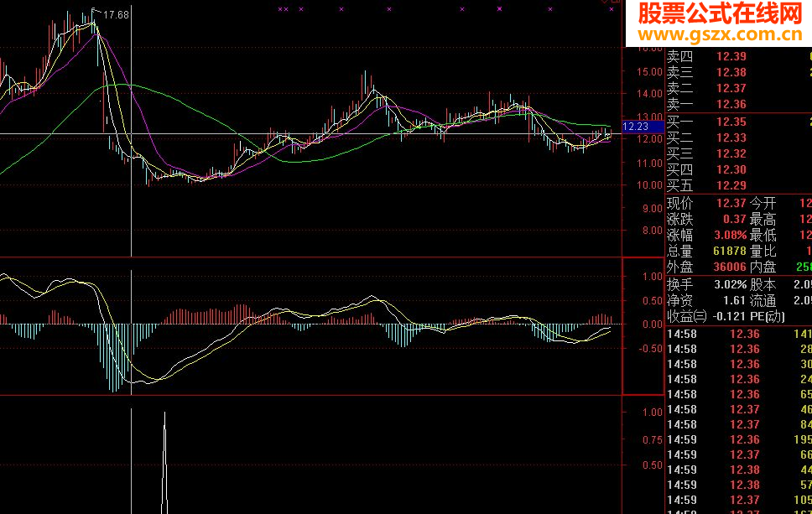Click the 14.00 price axis label

tap(649, 94)
